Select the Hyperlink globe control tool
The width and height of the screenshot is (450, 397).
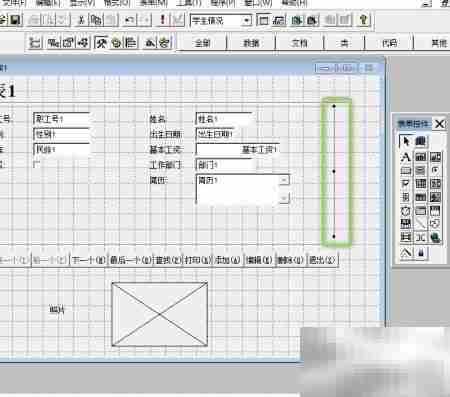point(435,237)
